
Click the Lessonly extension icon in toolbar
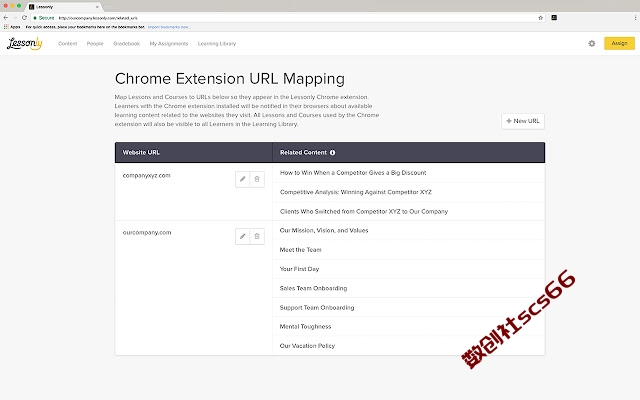click(x=554, y=18)
